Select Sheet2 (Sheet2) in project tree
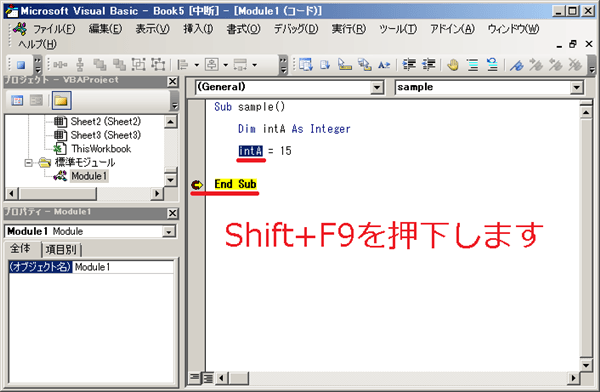Image resolution: width=600 pixels, height=392 pixels. click(106, 122)
